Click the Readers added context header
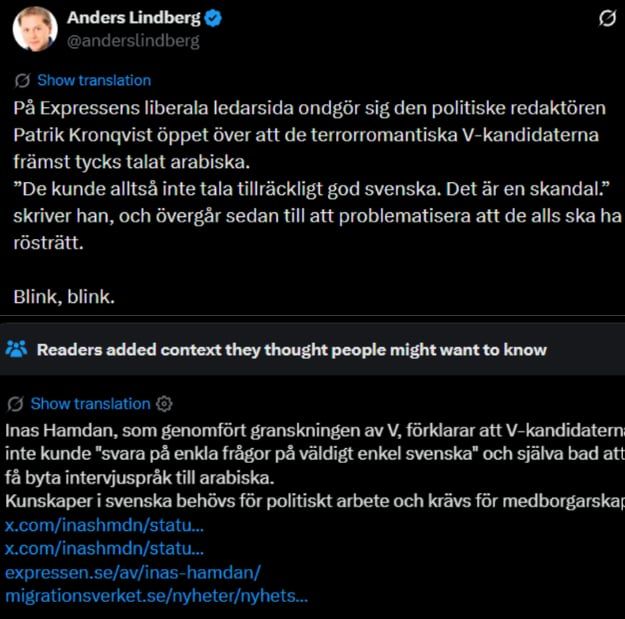Screen dimensions: 625x619 pyautogui.click(x=291, y=350)
